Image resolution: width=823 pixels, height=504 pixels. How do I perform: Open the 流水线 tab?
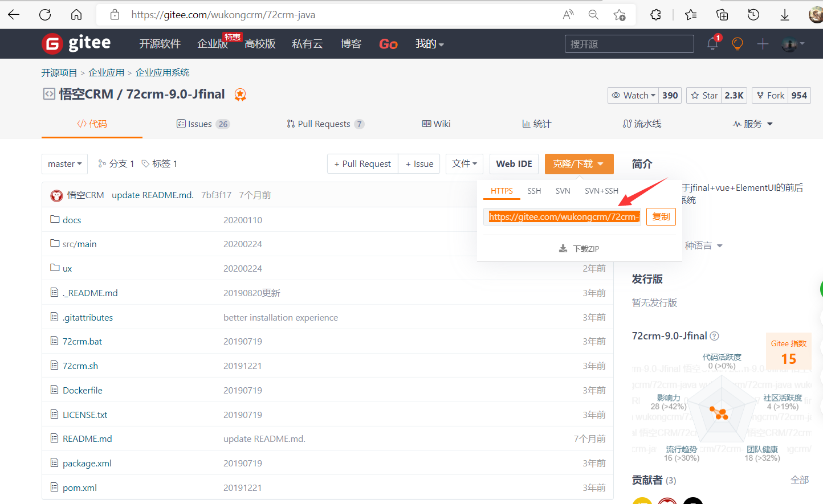[x=642, y=124]
